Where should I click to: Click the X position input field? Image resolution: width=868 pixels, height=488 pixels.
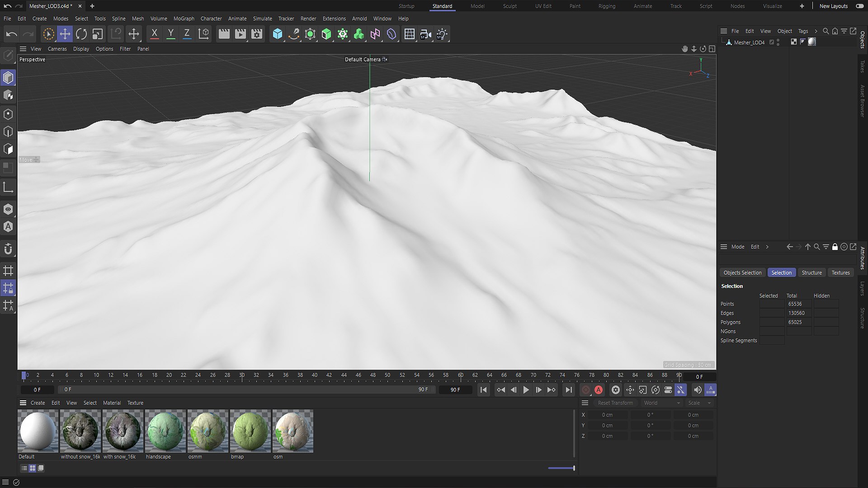coord(607,415)
